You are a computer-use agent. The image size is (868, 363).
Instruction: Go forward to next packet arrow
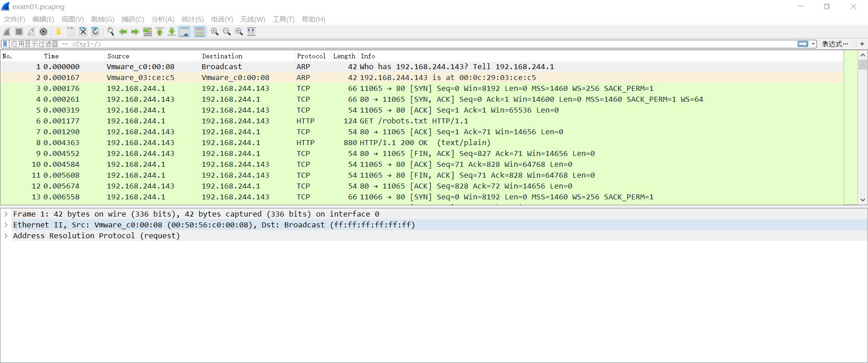[135, 32]
